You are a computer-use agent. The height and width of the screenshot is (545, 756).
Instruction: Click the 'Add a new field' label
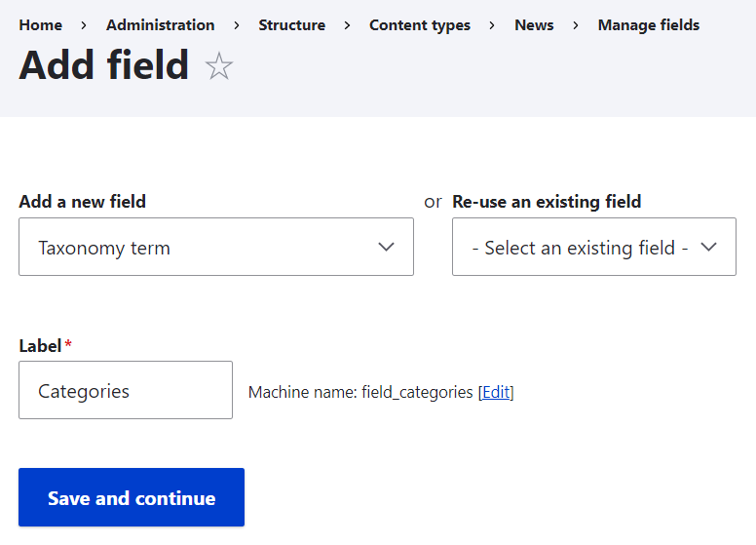click(83, 202)
